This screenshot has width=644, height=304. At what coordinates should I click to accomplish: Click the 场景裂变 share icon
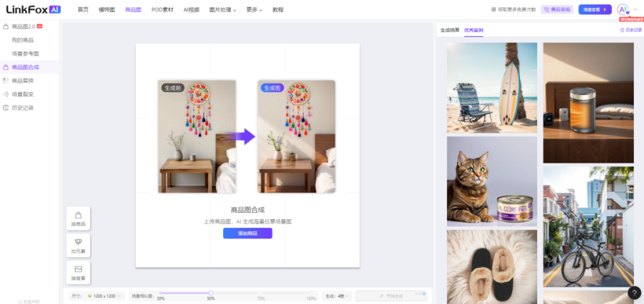pos(6,94)
